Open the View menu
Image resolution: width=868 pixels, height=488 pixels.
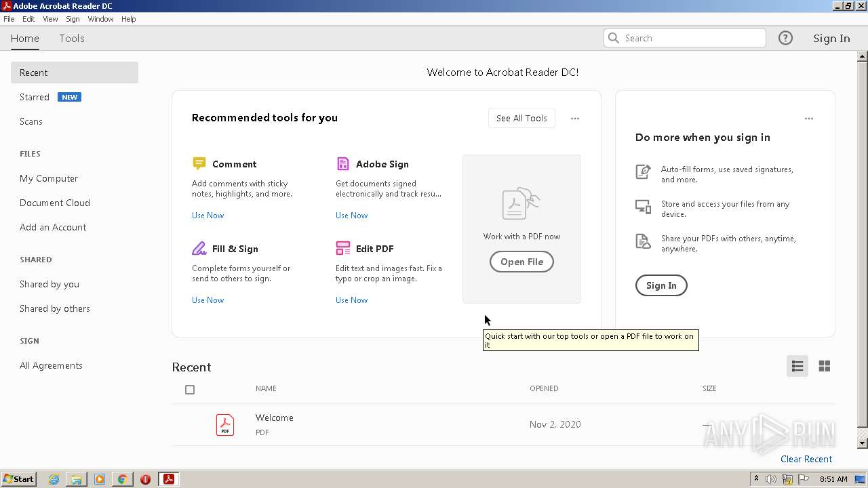click(50, 19)
